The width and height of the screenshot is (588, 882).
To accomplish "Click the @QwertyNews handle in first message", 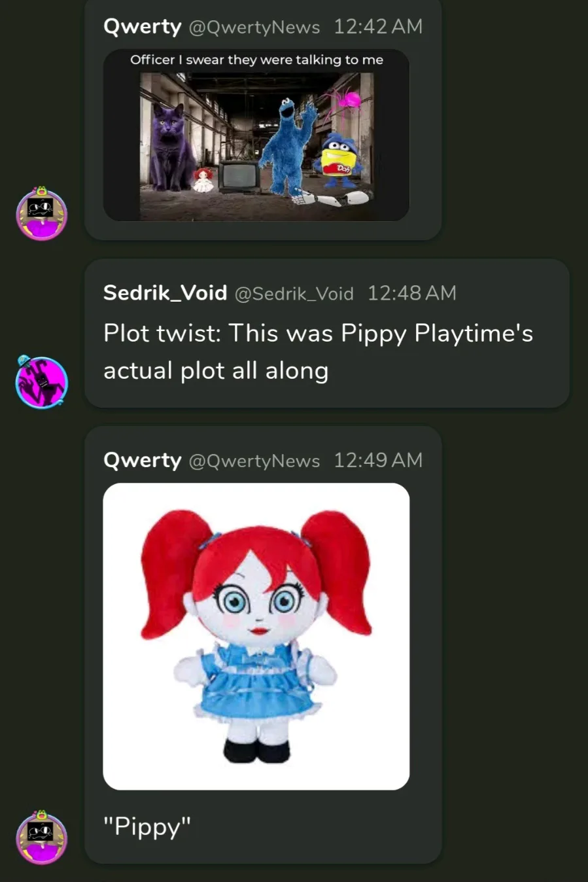I will pos(254,27).
